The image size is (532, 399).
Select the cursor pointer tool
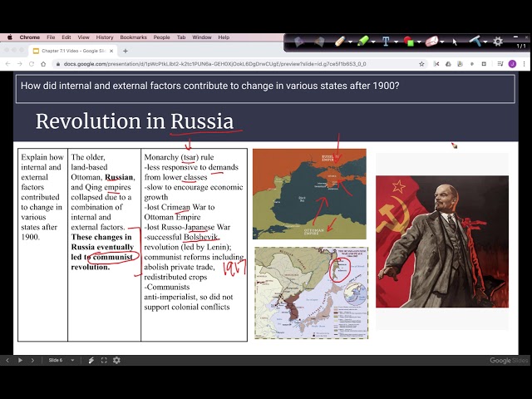[x=455, y=42]
